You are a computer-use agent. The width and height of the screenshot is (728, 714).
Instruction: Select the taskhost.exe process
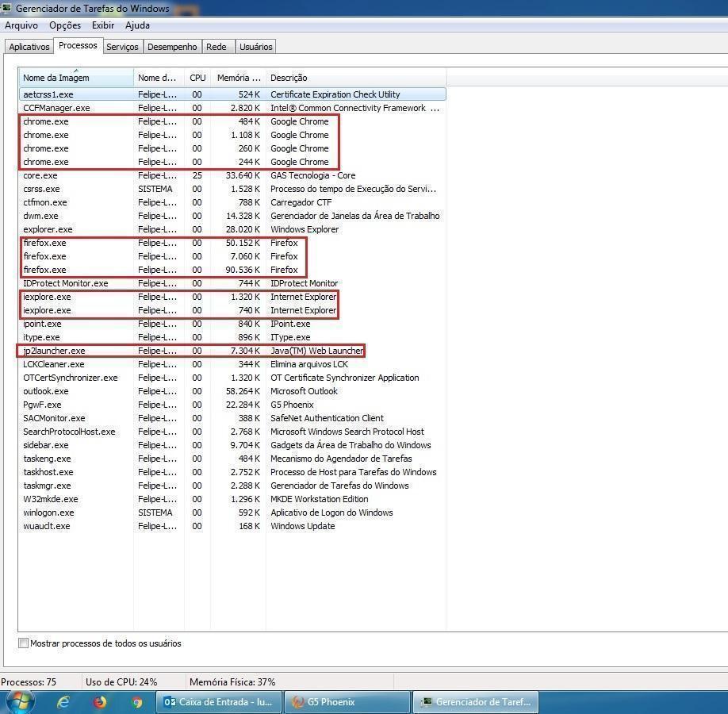tap(232, 471)
